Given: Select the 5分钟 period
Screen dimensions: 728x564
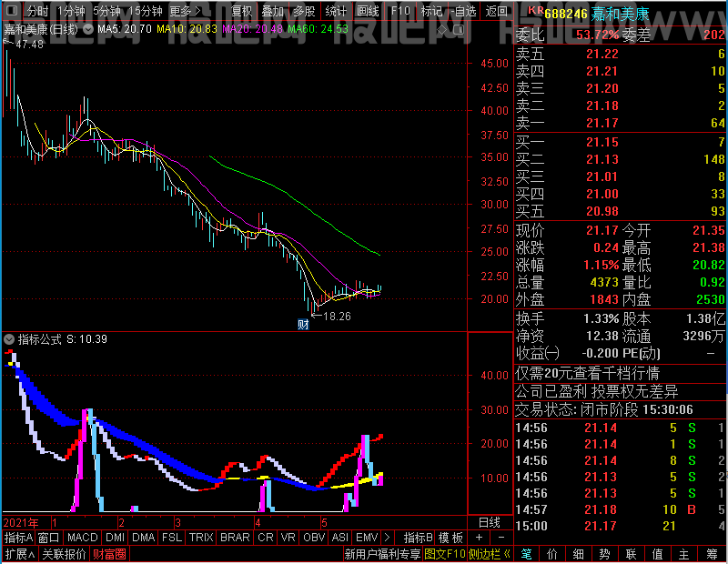Looking at the screenshot, I should (x=106, y=11).
